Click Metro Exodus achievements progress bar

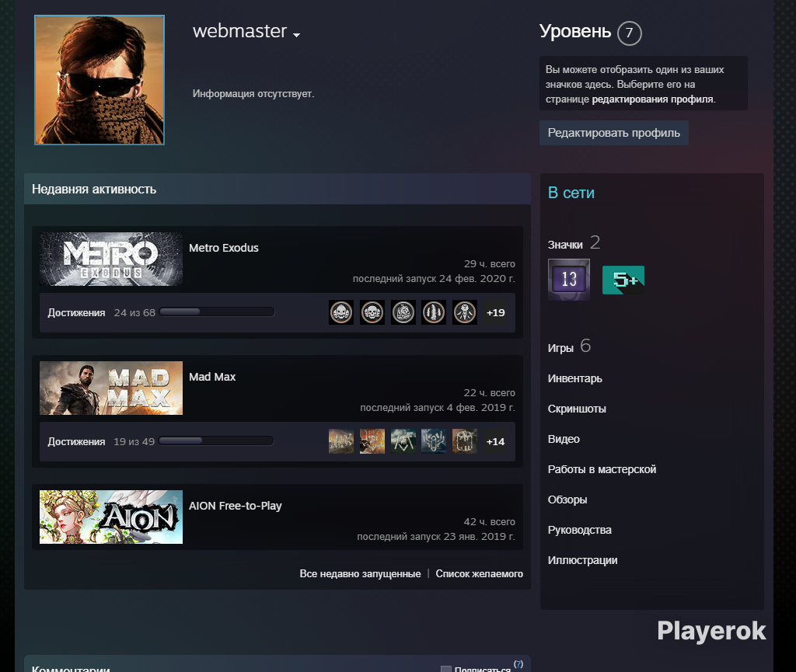click(x=217, y=312)
